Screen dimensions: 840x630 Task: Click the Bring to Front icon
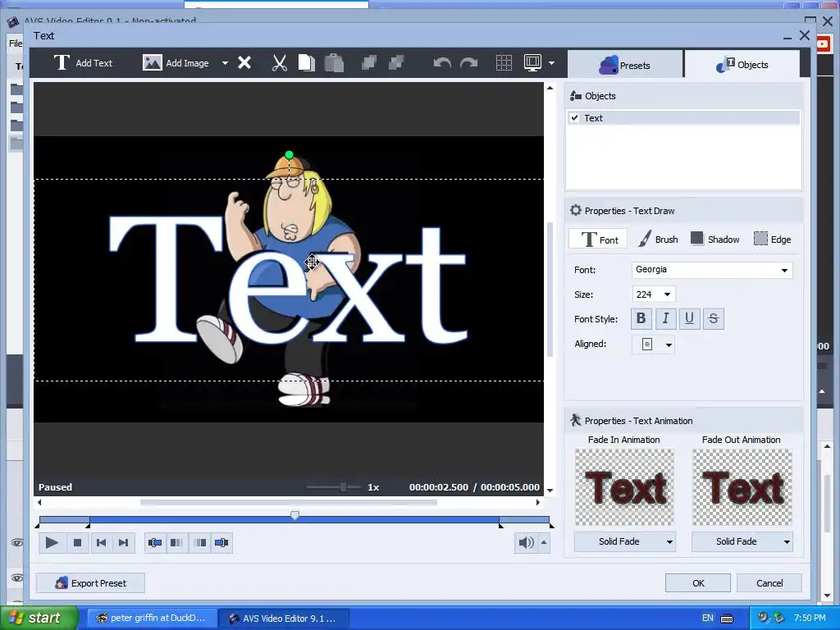pos(368,62)
